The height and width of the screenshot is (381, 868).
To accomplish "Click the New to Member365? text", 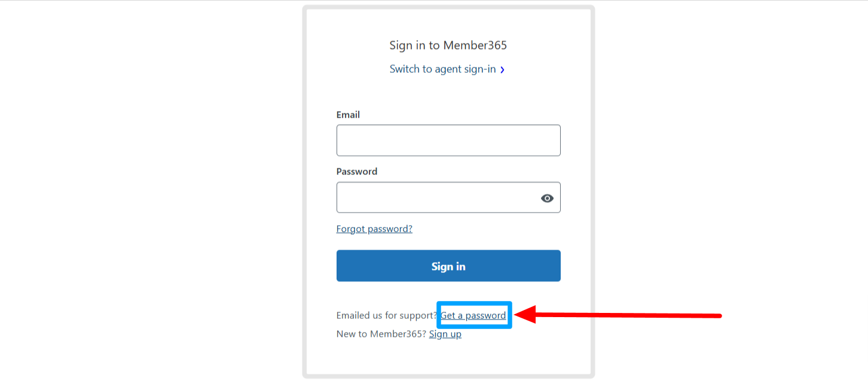I will [381, 334].
